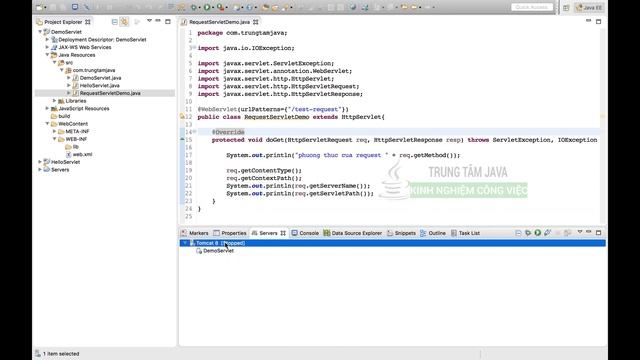
Task: Collapse the WebContent folder node
Action: pyautogui.click(x=47, y=124)
